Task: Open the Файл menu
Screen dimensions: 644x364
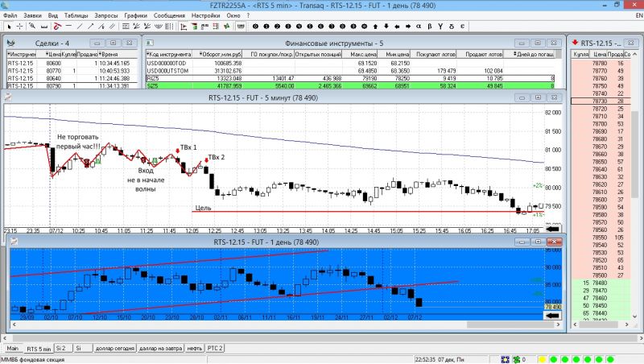Action: click(x=10, y=15)
